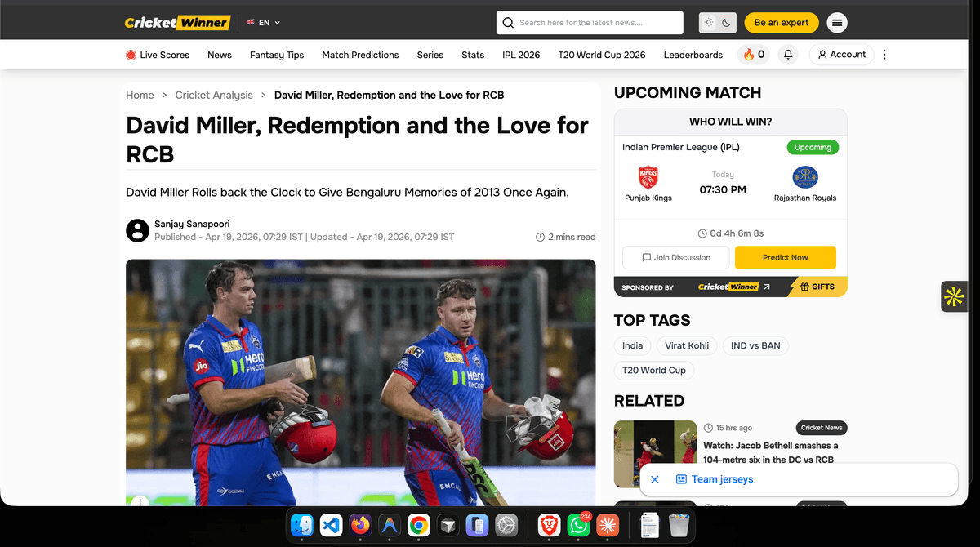The width and height of the screenshot is (980, 547).
Task: Open the dark cube app in Dock
Action: pos(448,525)
